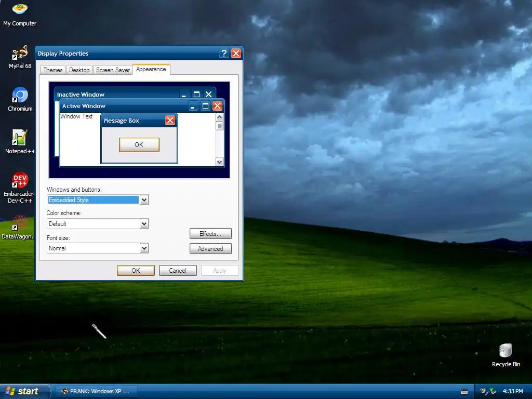Switch to the Desktop tab

79,70
